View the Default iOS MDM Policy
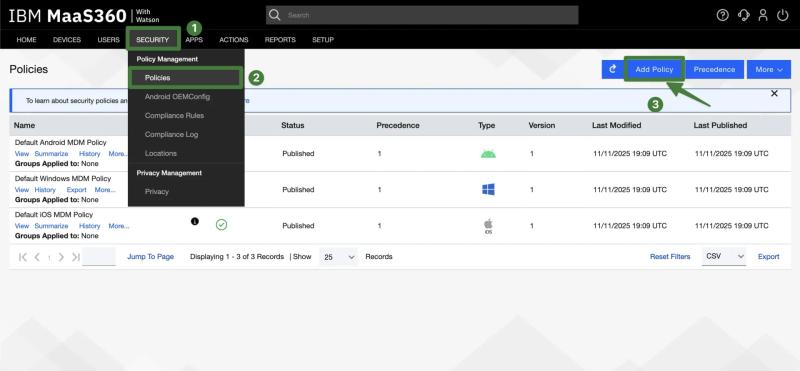The height and width of the screenshot is (371, 800). point(22,226)
